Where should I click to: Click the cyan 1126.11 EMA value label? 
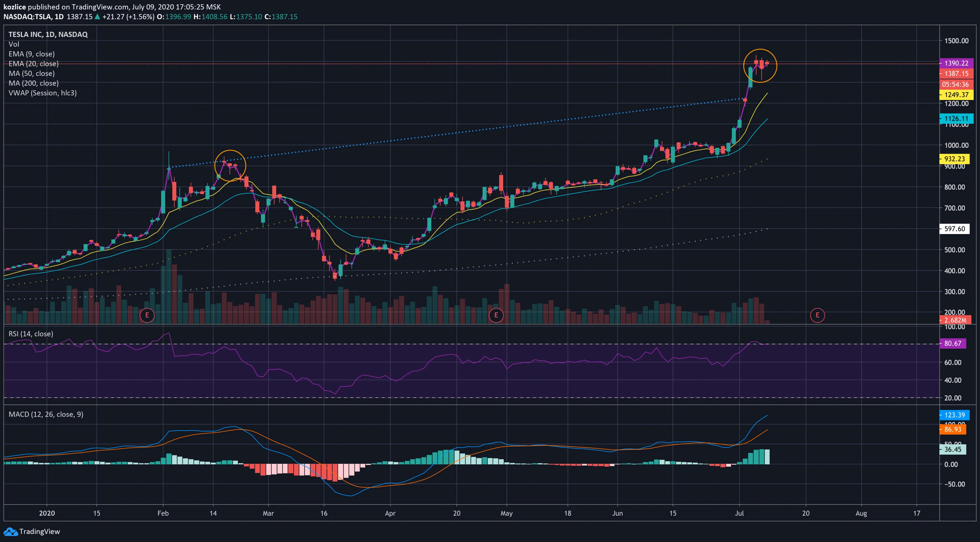pyautogui.click(x=956, y=118)
